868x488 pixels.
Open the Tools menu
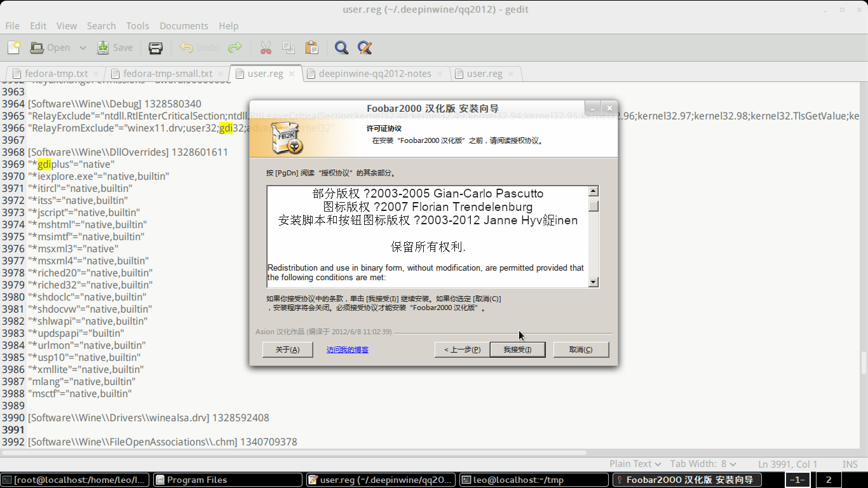pyautogui.click(x=137, y=26)
